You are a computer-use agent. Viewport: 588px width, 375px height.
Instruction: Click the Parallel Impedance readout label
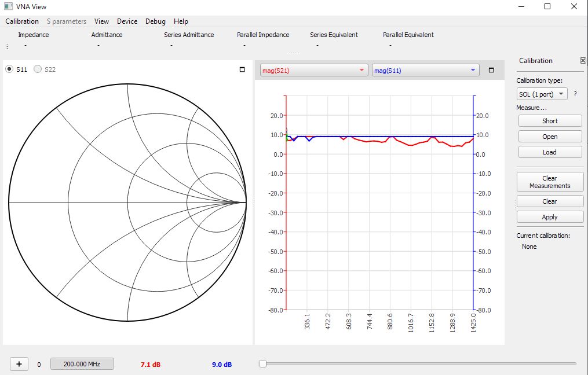pyautogui.click(x=263, y=35)
